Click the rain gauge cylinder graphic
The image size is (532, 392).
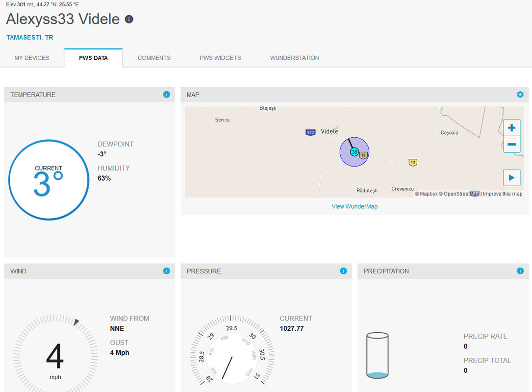click(x=377, y=355)
